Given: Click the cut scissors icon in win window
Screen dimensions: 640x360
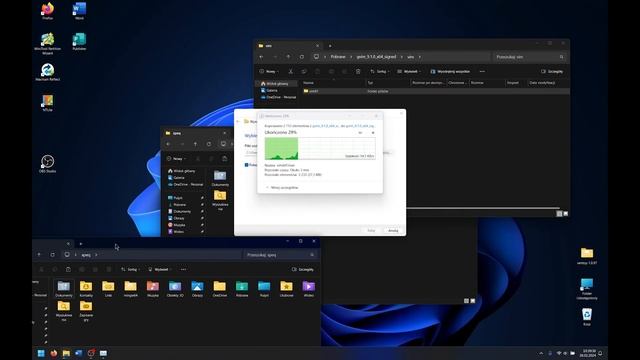Looking at the screenshot, I should [x=291, y=71].
